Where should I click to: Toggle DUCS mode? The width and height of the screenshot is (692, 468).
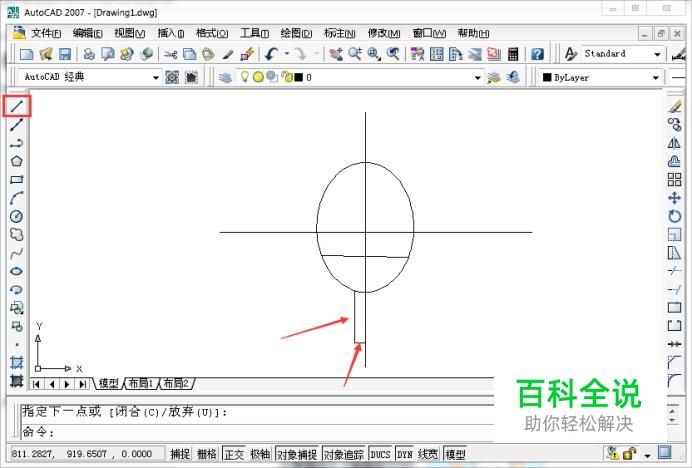point(380,454)
